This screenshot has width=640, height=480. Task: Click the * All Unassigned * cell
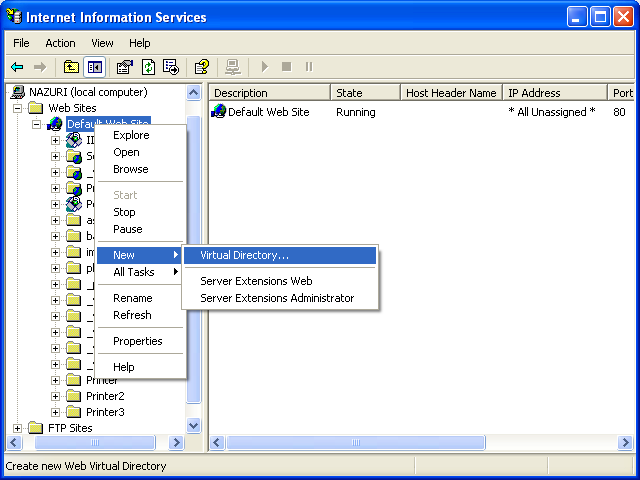pyautogui.click(x=552, y=112)
